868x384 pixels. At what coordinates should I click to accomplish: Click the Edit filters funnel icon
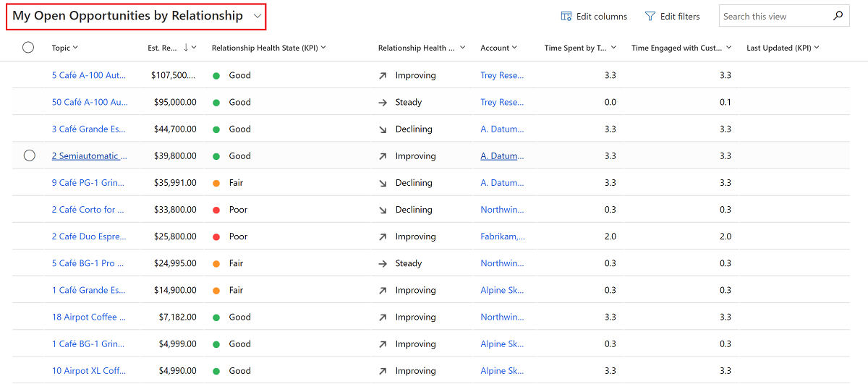pyautogui.click(x=650, y=16)
